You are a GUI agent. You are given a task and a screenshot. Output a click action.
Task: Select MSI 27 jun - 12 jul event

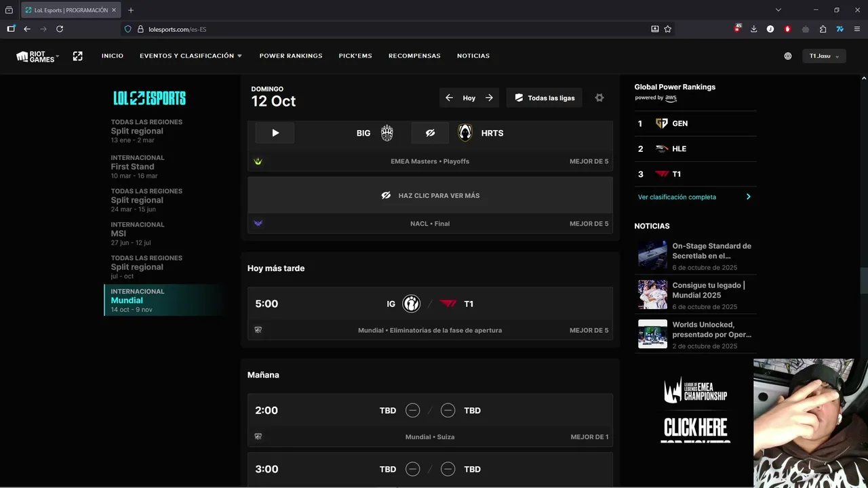[x=163, y=233]
